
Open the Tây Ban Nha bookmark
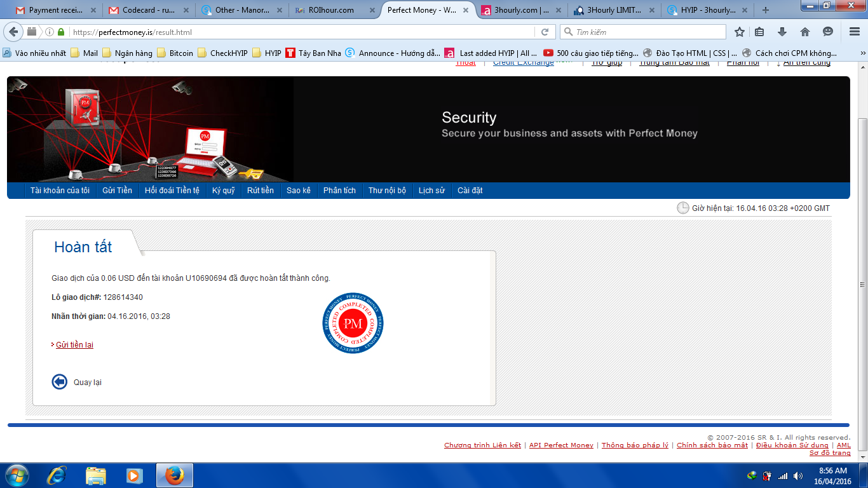pos(313,53)
